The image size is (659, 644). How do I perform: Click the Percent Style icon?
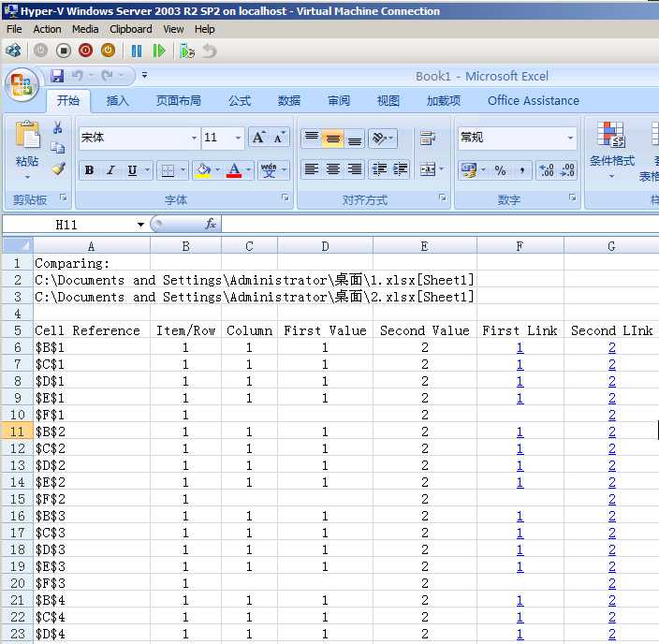(x=500, y=170)
